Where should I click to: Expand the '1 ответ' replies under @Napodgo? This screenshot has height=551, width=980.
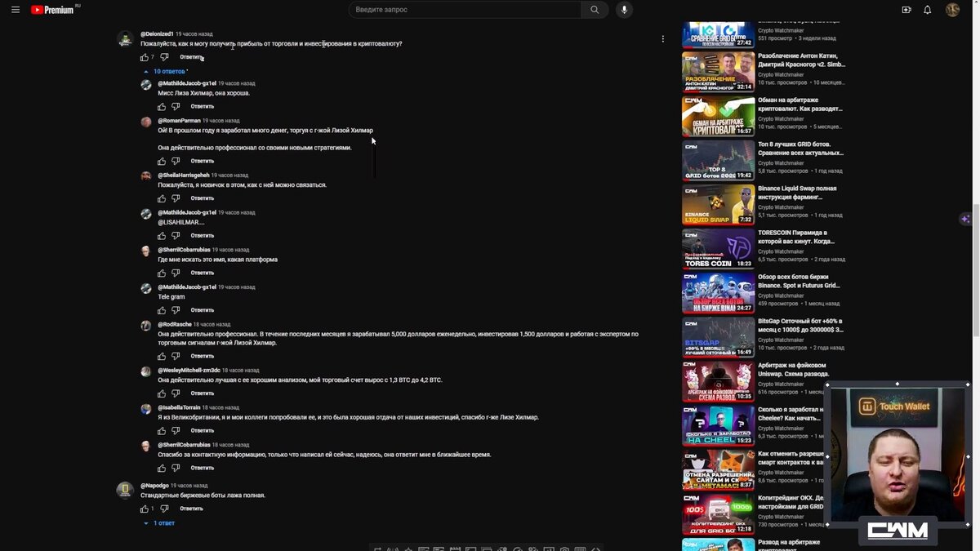click(x=159, y=523)
